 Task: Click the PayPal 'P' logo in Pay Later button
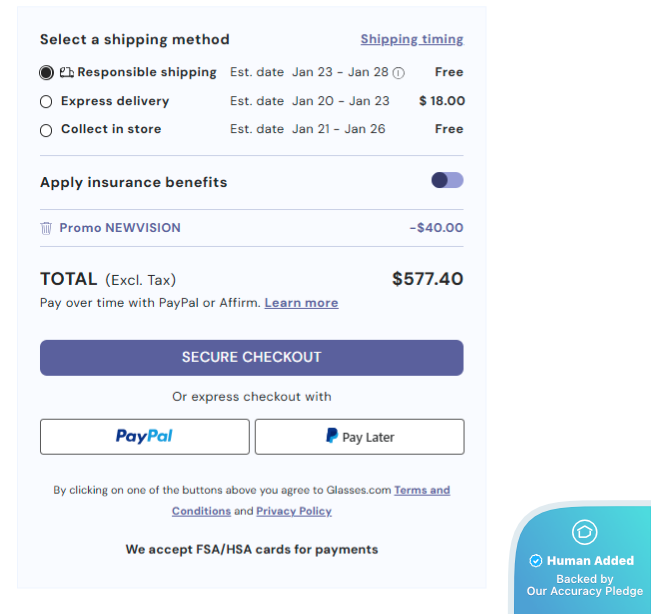coord(332,436)
